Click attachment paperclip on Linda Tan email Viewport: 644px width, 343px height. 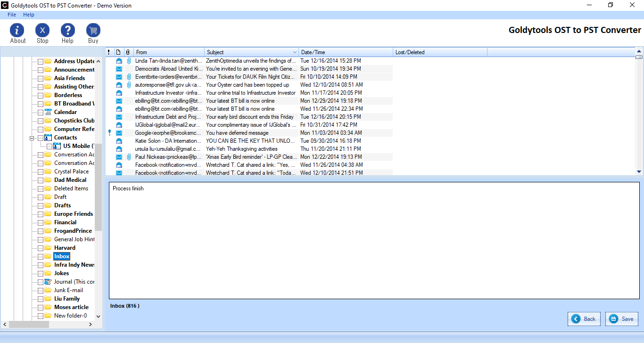128,61
